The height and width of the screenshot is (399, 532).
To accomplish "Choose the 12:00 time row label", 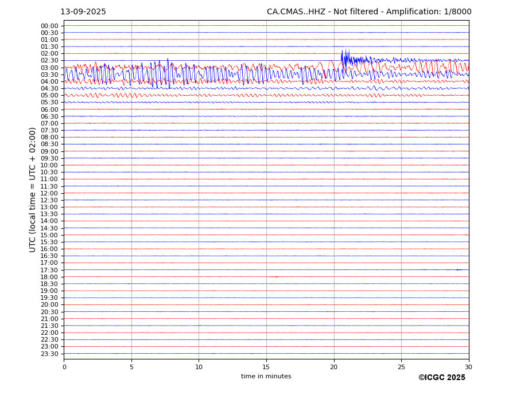I will click(49, 193).
